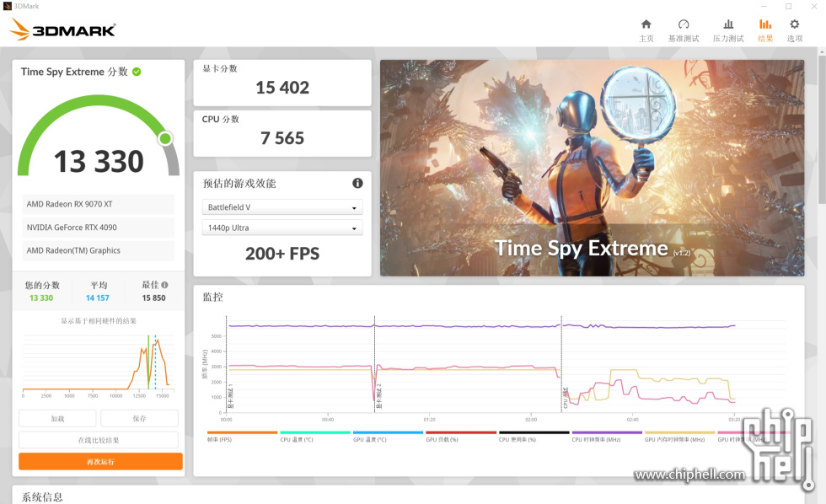Image resolution: width=826 pixels, height=504 pixels.
Task: Click the 显卡测试 2 marker on the chart
Action: coord(378,397)
